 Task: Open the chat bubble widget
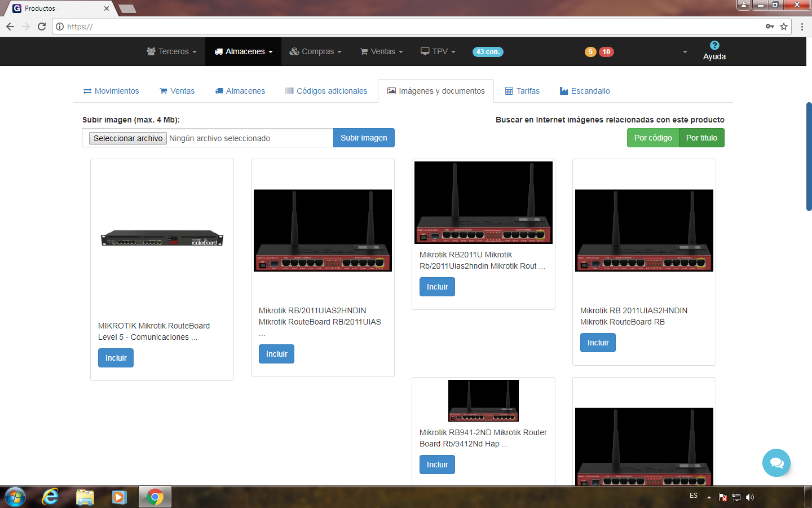[x=776, y=463]
